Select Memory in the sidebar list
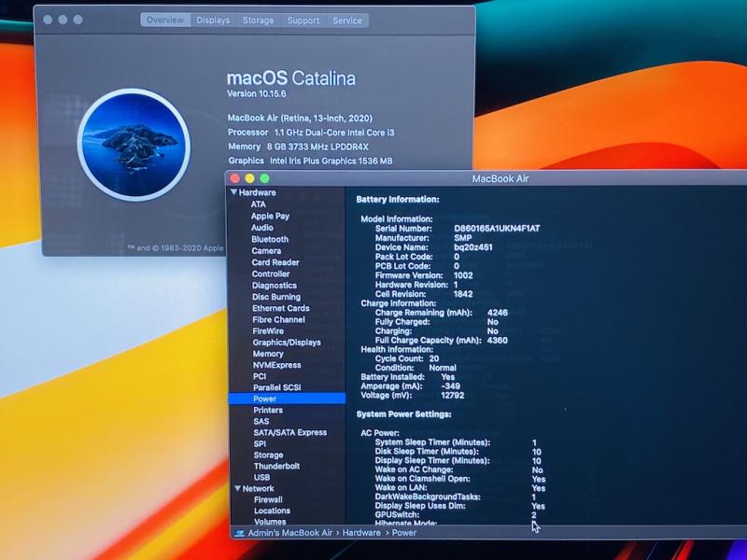747x560 pixels. click(268, 354)
